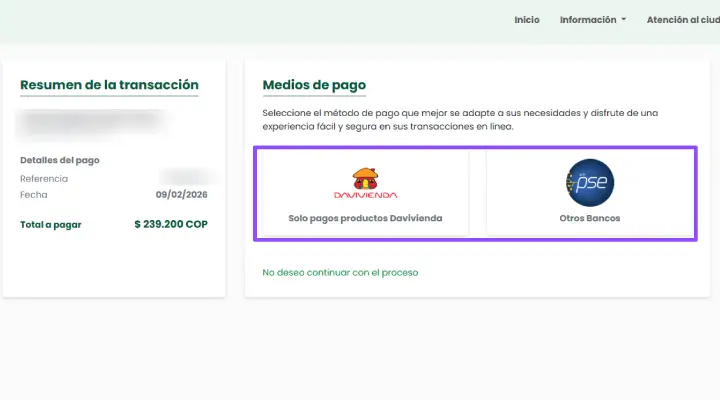Select Solo pagos productos Davivienda option
The height and width of the screenshot is (400, 720).
(366, 193)
